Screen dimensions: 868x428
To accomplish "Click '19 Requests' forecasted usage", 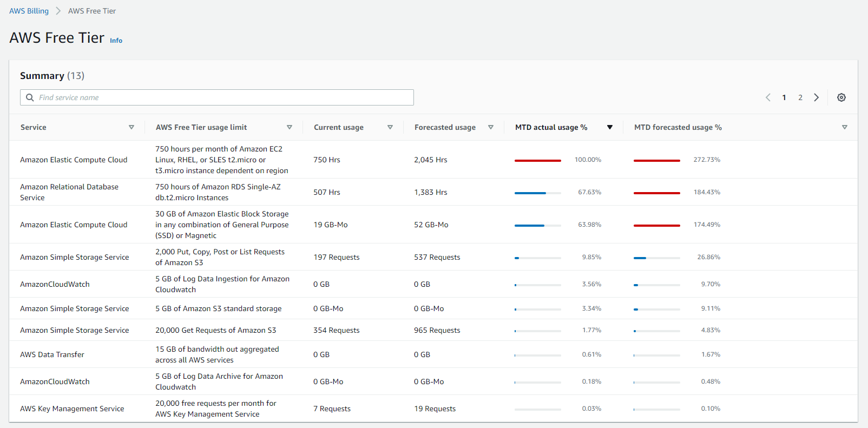I will coord(435,409).
